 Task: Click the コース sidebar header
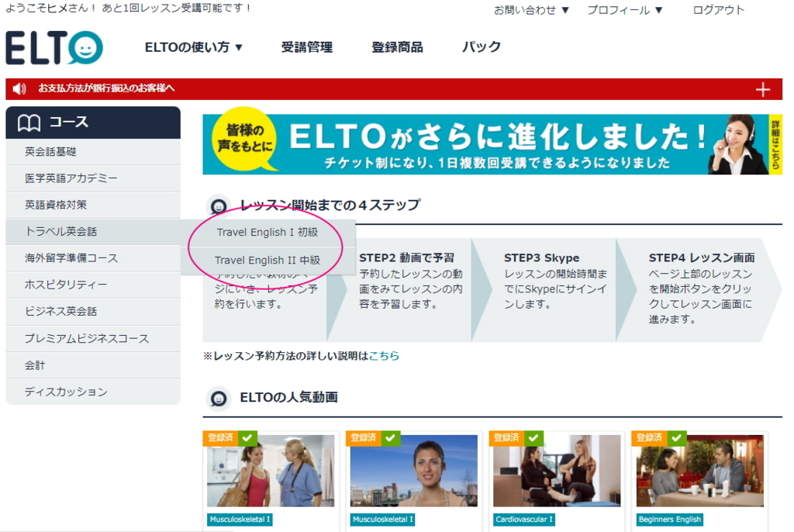[x=93, y=123]
